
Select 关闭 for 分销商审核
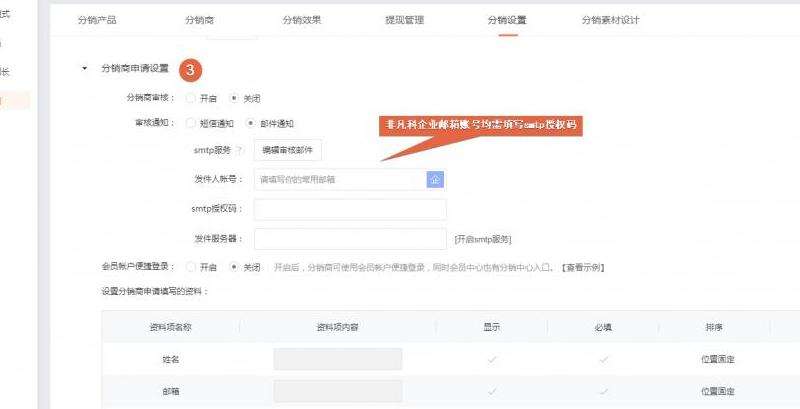pyautogui.click(x=234, y=98)
